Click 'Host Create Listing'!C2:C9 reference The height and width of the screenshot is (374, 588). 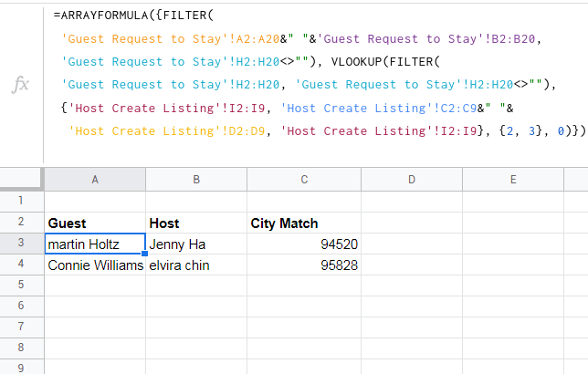click(x=379, y=109)
